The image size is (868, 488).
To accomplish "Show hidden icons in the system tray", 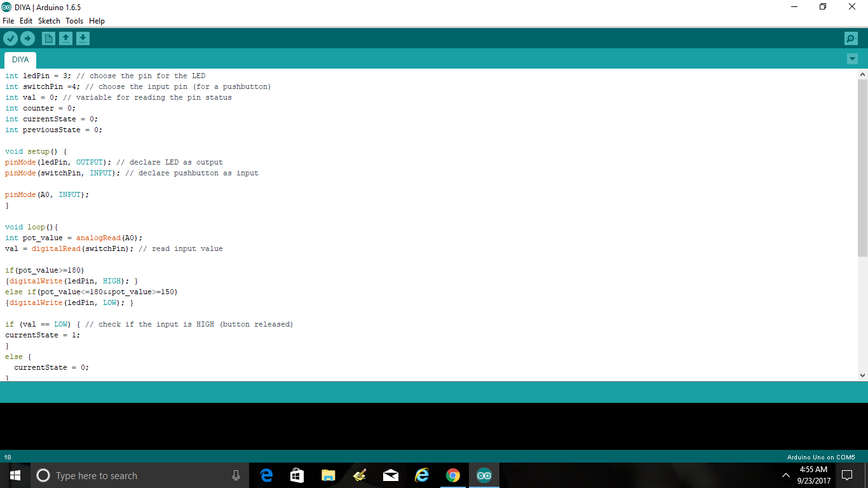I will [x=786, y=475].
